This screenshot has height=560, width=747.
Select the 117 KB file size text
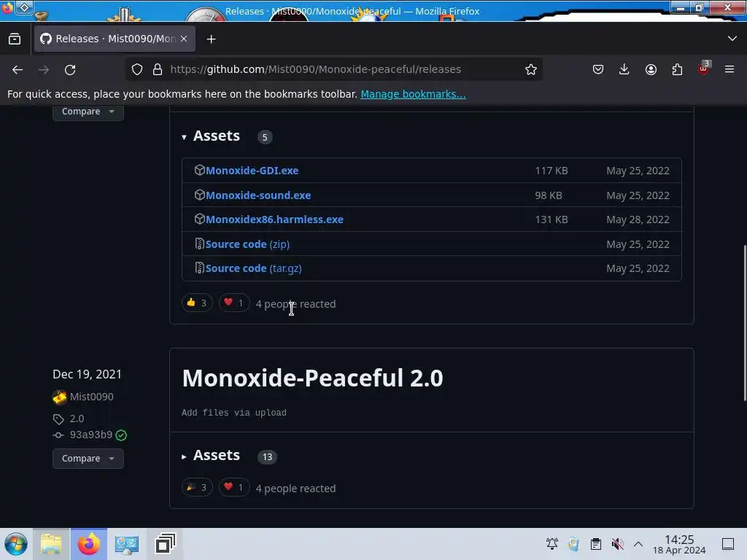pos(551,171)
